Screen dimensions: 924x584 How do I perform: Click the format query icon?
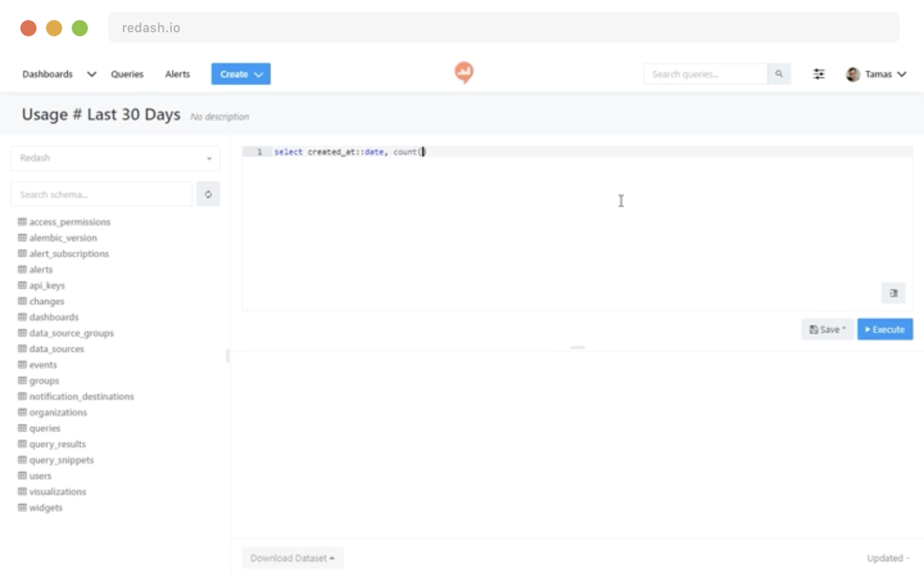click(x=893, y=293)
